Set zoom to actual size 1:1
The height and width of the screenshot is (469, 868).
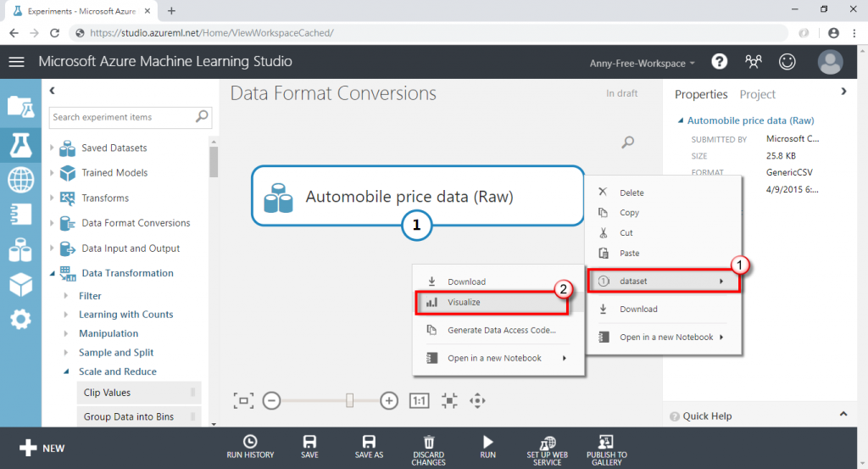point(419,400)
